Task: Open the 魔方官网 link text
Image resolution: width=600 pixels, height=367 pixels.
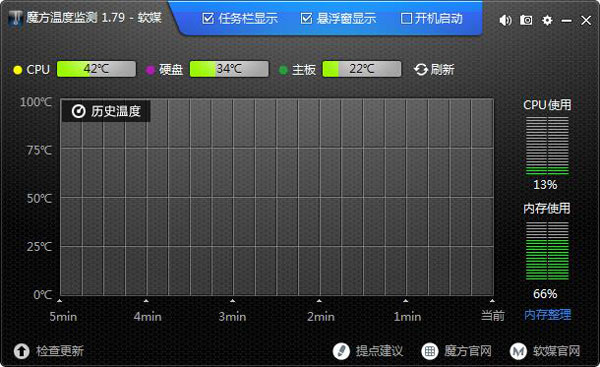Action: pos(468,351)
